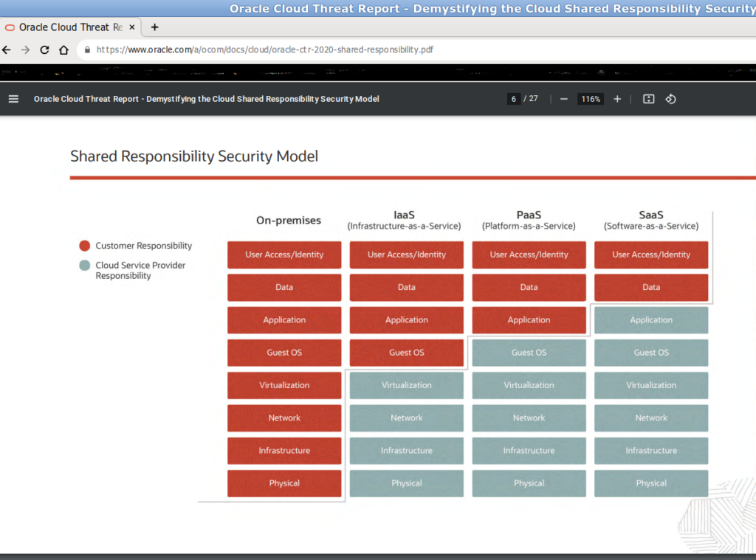Click the IaaS "User Access/Identity" box
Screen dimensions: 756x560
tap(407, 255)
